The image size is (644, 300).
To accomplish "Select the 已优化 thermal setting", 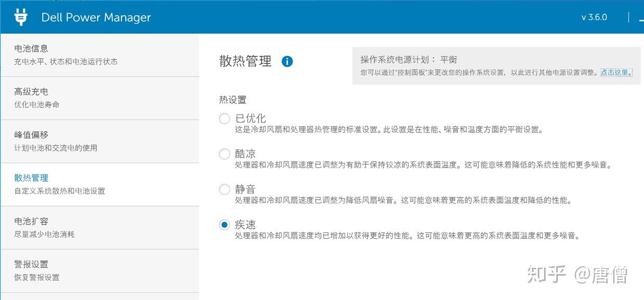I will [224, 119].
